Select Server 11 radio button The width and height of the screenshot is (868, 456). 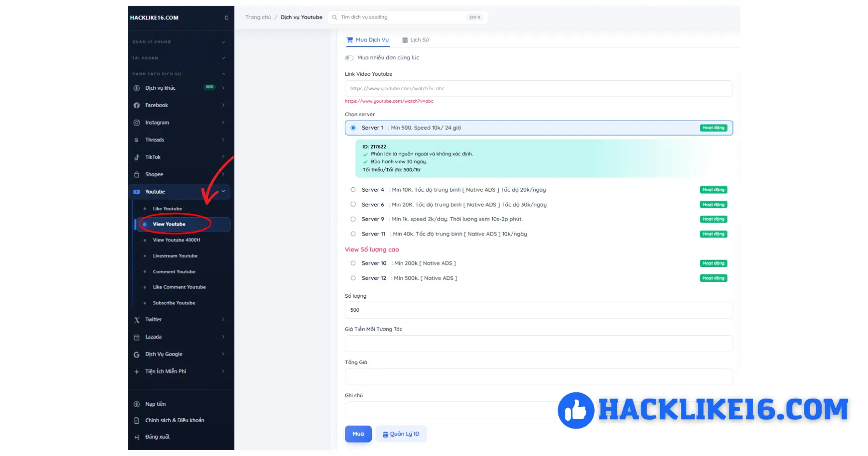click(x=353, y=234)
